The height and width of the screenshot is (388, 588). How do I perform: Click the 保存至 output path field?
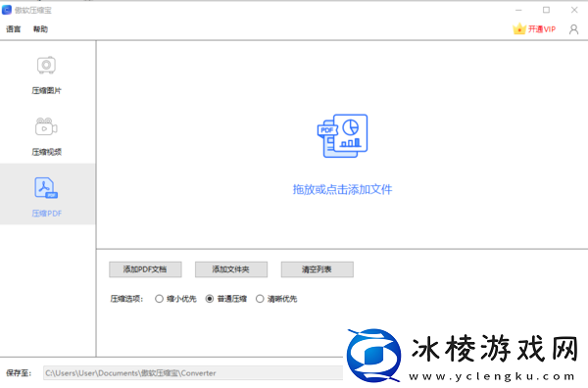click(x=193, y=373)
